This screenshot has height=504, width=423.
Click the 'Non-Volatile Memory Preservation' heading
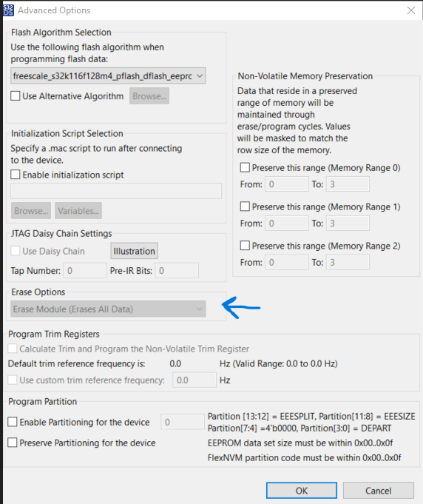[305, 76]
